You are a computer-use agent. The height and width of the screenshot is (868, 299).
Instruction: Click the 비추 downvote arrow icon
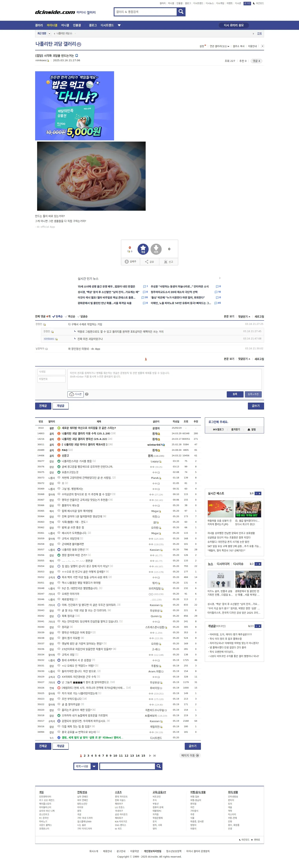156,249
